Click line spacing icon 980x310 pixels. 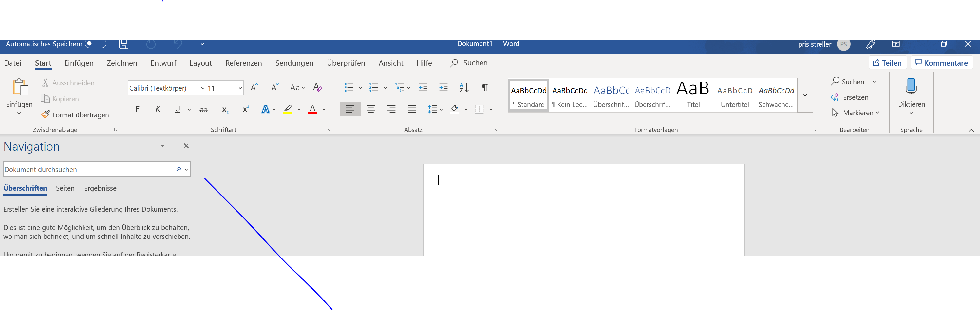click(x=432, y=109)
